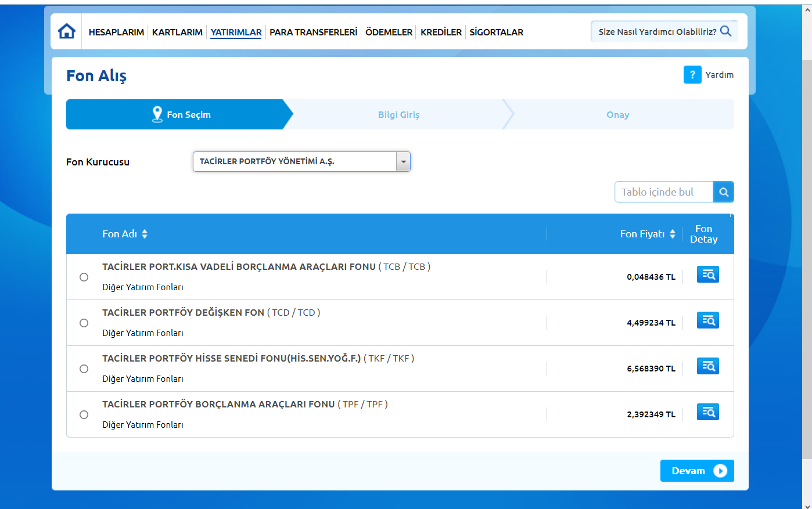
Task: Click the Fon Seçim step label
Action: click(189, 115)
